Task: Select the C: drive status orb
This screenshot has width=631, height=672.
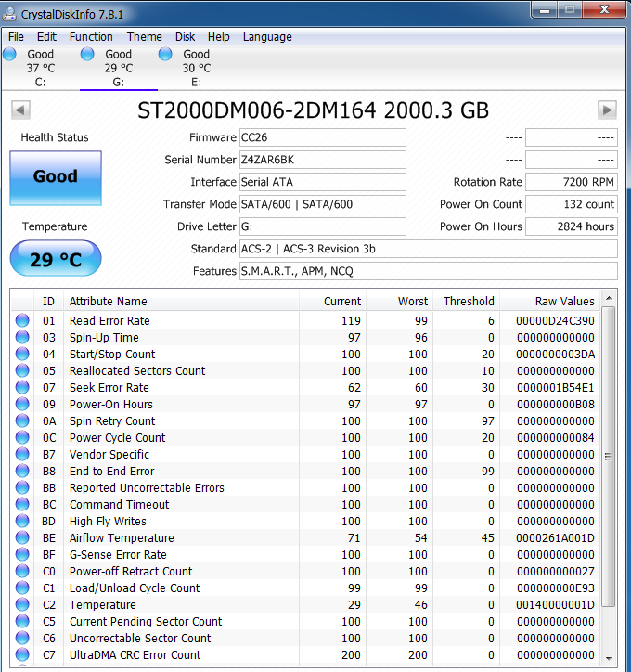Action: pyautogui.click(x=9, y=54)
